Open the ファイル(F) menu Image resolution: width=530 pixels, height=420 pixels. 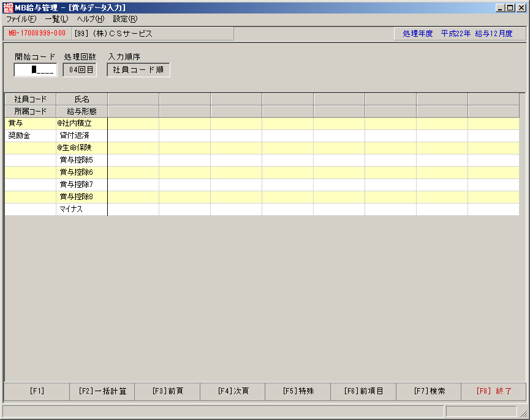(21, 19)
